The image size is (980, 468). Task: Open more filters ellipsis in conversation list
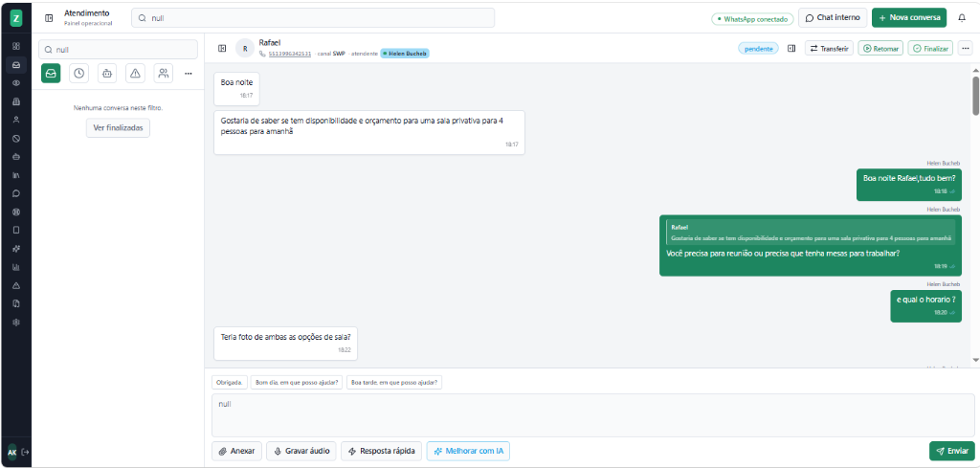click(189, 73)
